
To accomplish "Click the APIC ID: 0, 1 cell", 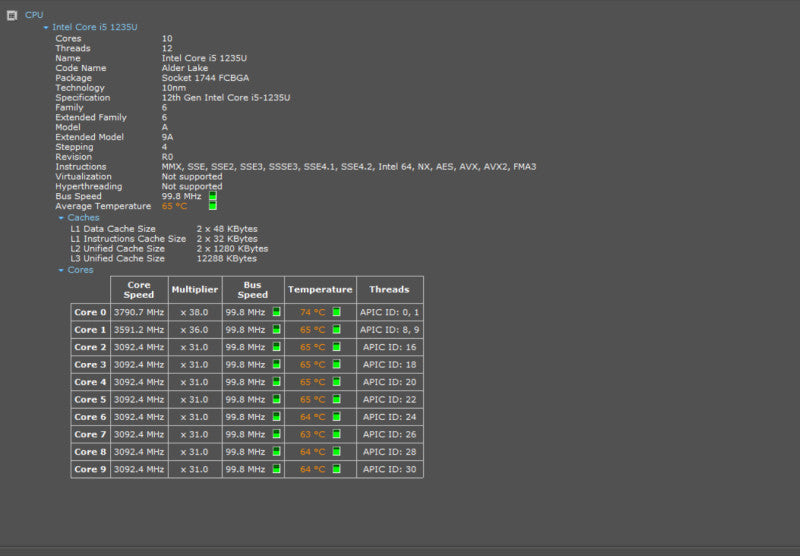I will [389, 312].
